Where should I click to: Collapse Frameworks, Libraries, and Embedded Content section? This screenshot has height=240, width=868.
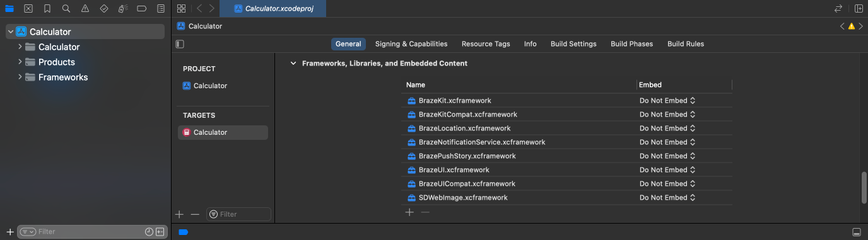click(293, 64)
